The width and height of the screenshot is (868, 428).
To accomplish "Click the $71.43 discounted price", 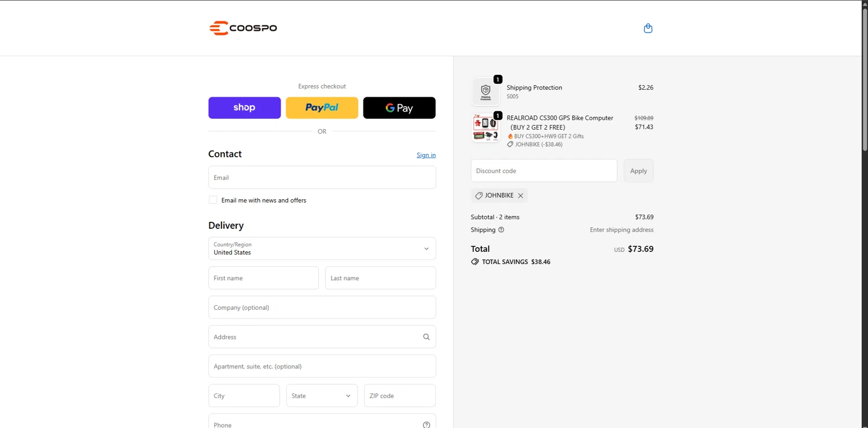I will pos(644,127).
